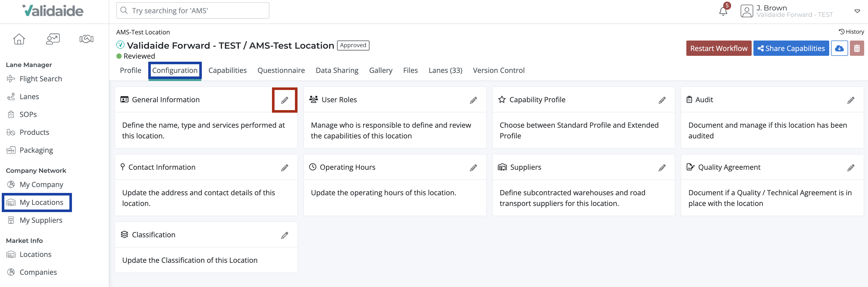Image resolution: width=868 pixels, height=287 pixels.
Task: Click the Restart Workflow button
Action: click(x=719, y=48)
